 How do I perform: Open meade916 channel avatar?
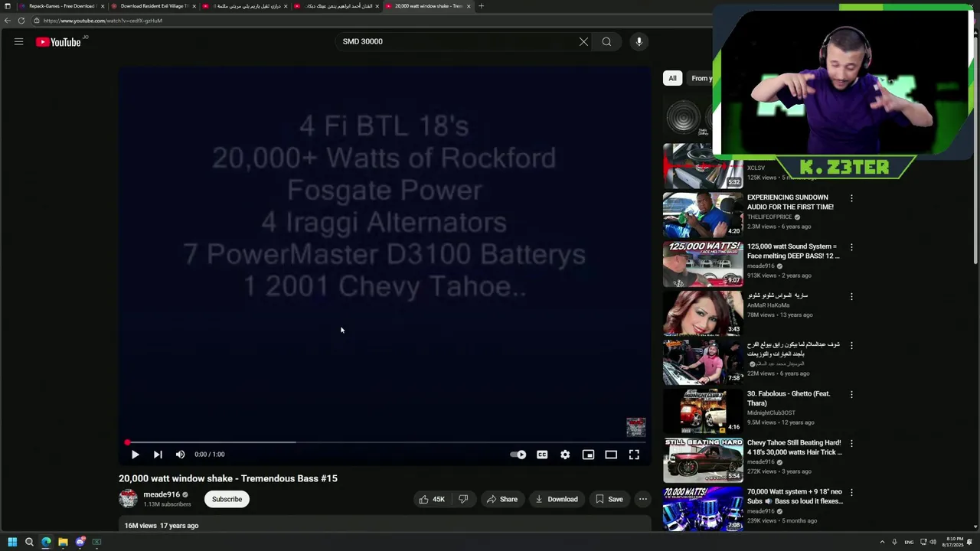(x=128, y=499)
